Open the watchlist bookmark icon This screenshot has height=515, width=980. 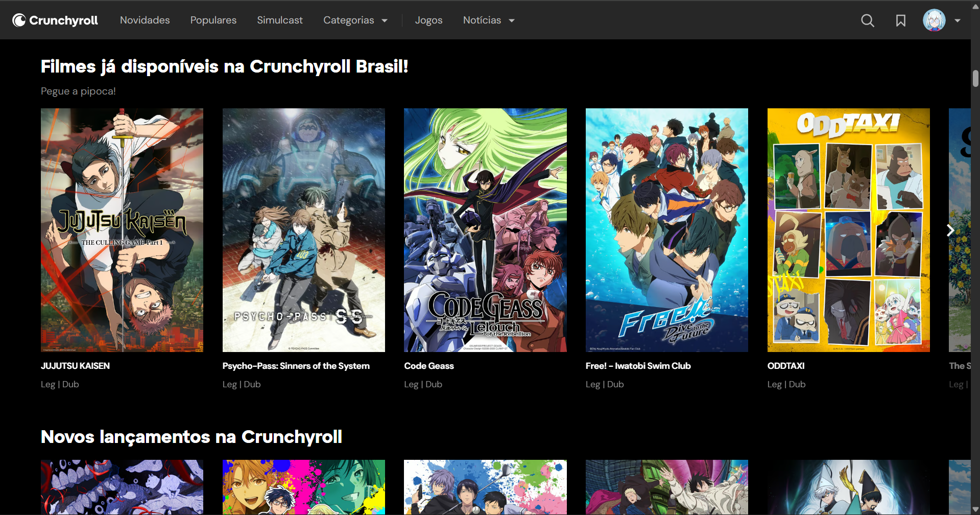pyautogui.click(x=901, y=20)
